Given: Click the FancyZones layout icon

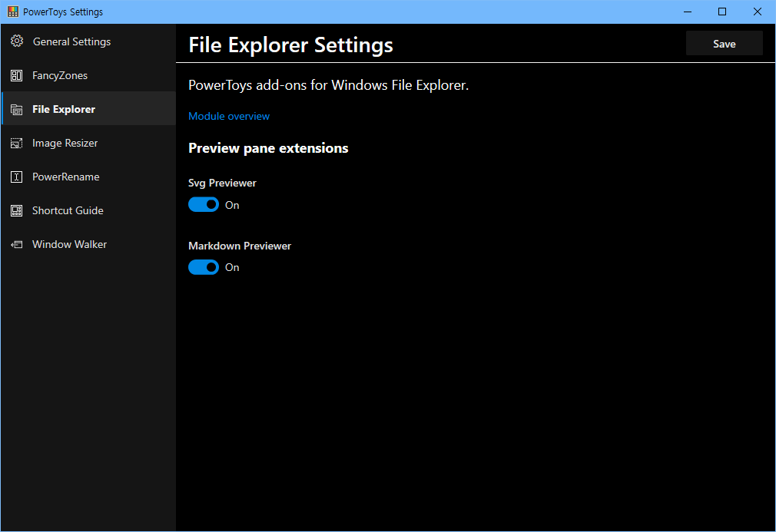Looking at the screenshot, I should 16,75.
